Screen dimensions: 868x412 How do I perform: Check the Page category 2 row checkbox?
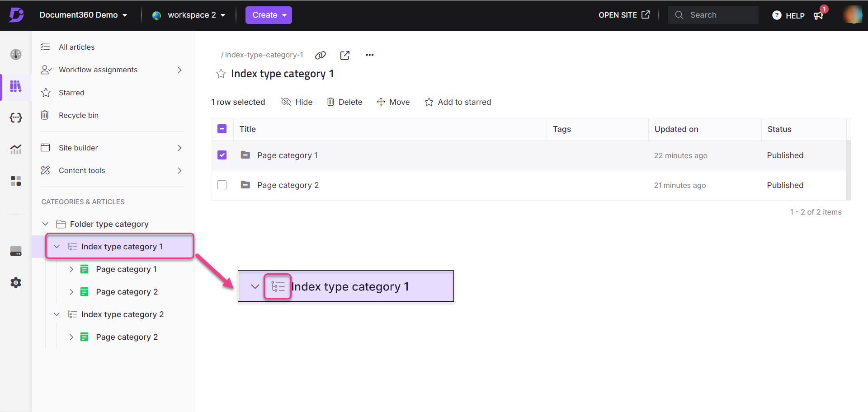[x=222, y=185]
